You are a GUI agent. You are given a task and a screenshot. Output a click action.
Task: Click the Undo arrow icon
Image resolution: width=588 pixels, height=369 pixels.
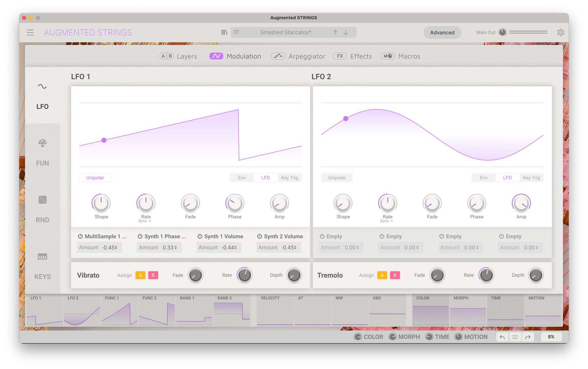click(502, 337)
